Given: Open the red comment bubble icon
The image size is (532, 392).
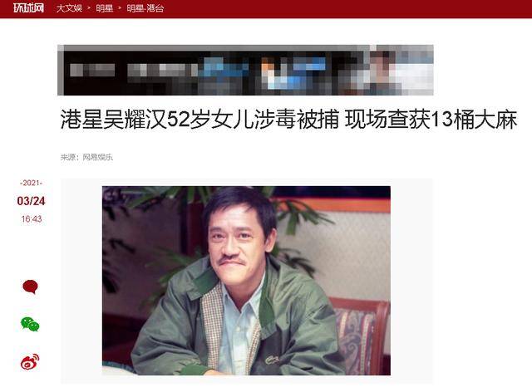Looking at the screenshot, I should (30, 287).
